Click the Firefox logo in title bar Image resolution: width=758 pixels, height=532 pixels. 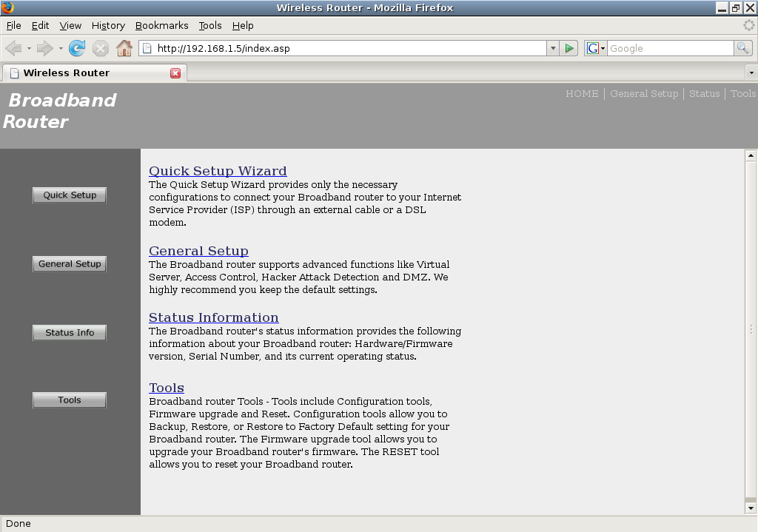pyautogui.click(x=7, y=7)
